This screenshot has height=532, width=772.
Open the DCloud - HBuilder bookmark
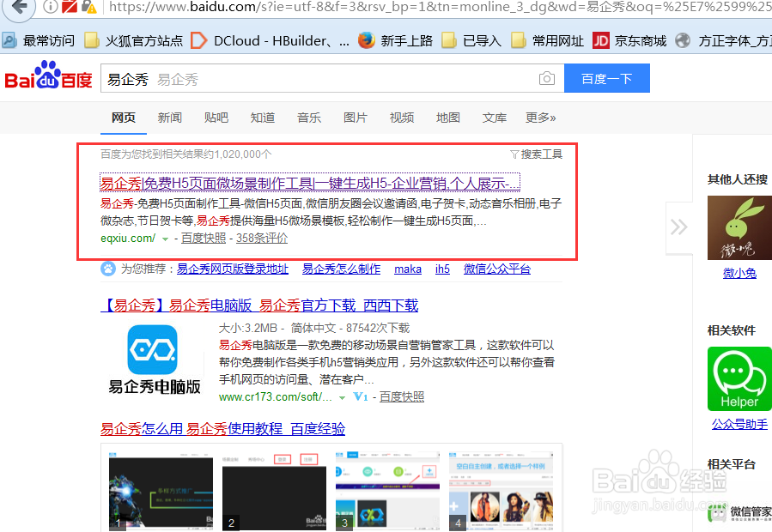point(271,40)
